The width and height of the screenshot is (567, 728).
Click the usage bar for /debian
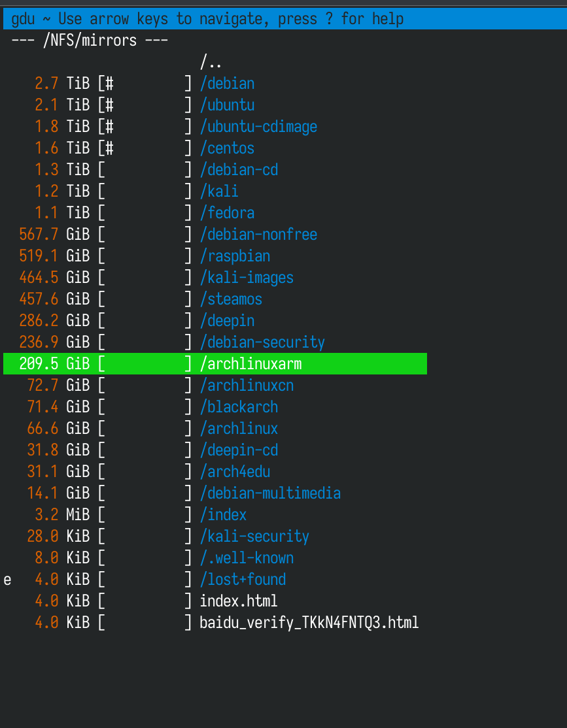[x=145, y=84]
